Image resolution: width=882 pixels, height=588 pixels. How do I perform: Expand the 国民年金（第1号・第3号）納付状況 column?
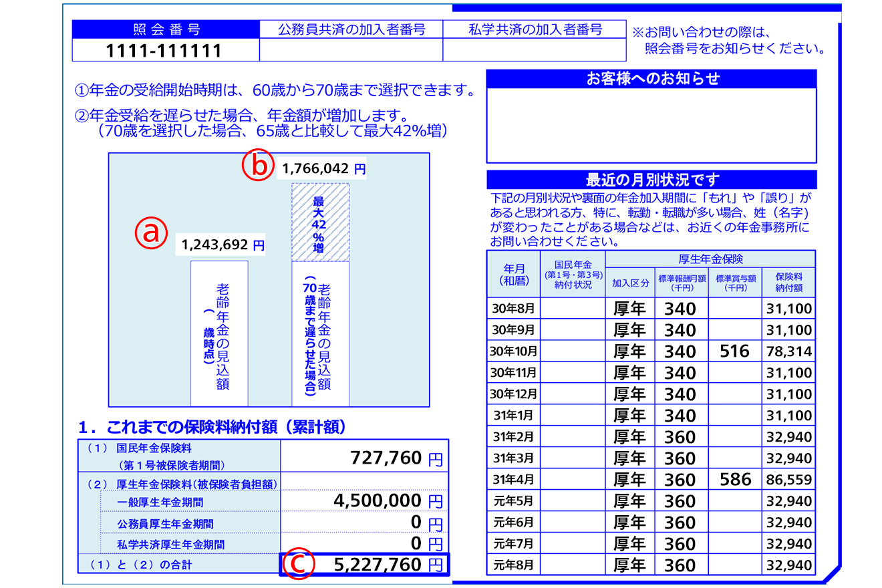[x=573, y=275]
